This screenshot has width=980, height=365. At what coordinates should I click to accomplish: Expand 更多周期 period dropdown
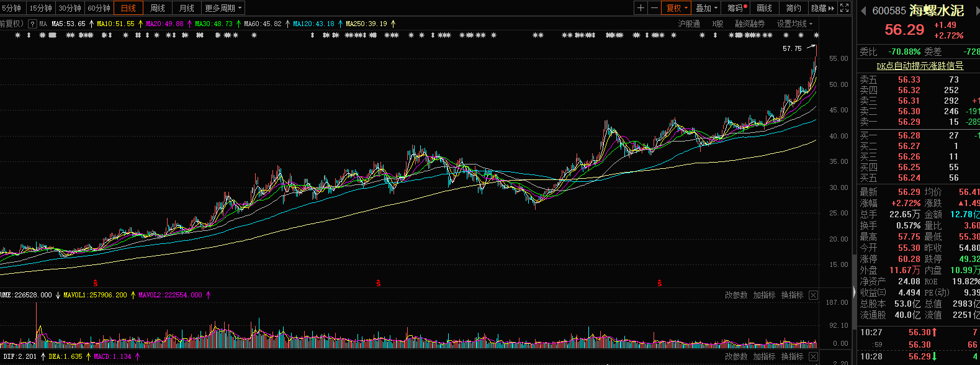click(223, 8)
